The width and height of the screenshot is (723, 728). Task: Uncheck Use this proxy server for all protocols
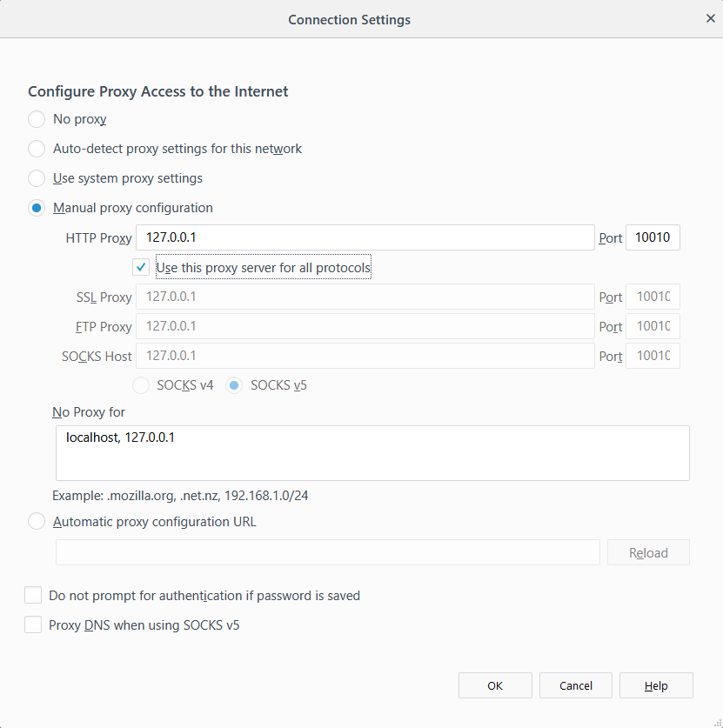tap(140, 267)
